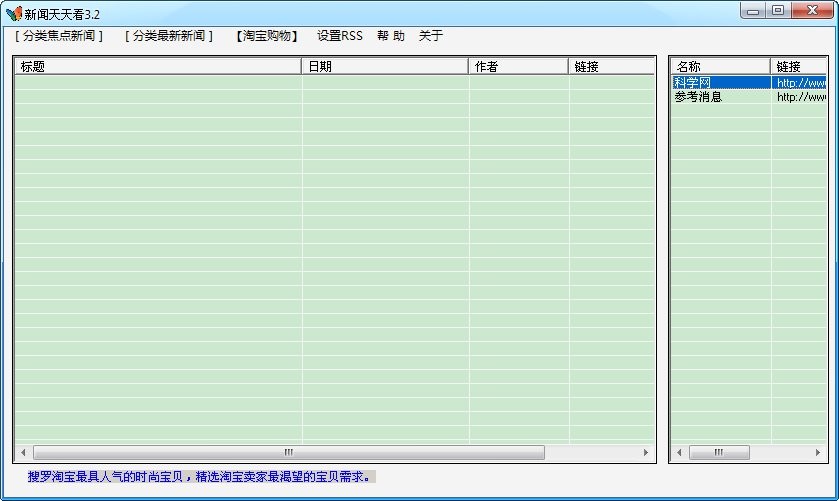Open the 帮助 menu
This screenshot has height=501, width=839.
391,36
